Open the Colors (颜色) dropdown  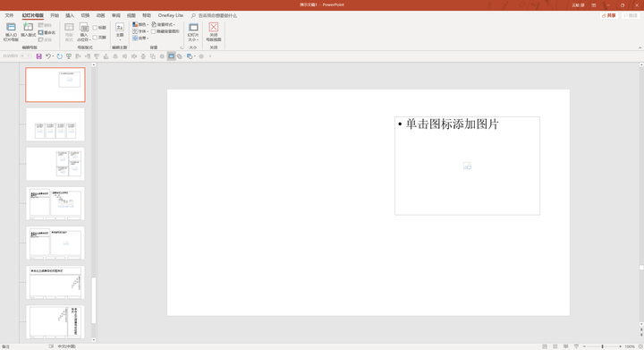pyautogui.click(x=140, y=25)
